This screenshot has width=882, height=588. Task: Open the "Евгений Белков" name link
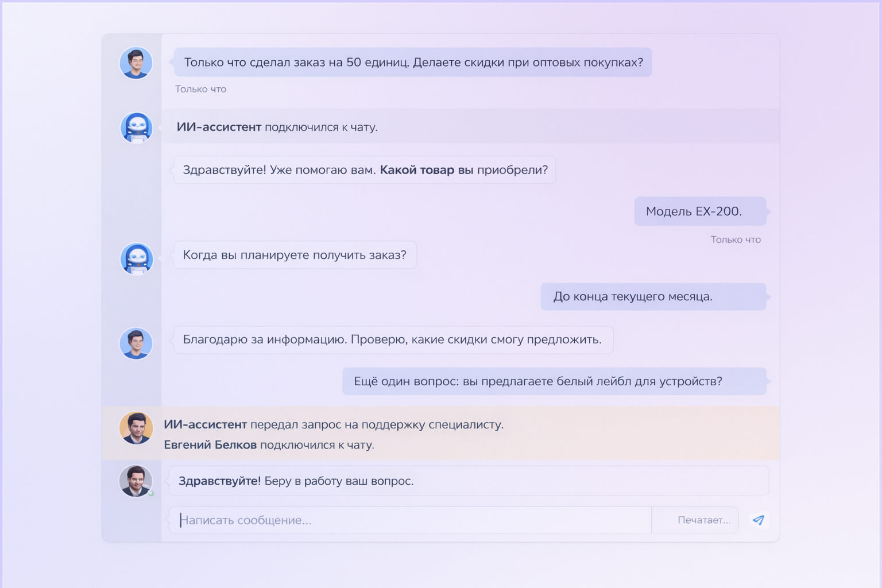(210, 444)
